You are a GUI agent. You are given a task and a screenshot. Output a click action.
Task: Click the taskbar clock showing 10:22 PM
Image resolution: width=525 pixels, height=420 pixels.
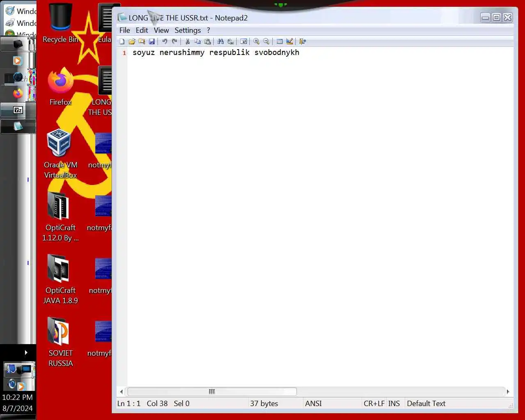pos(17,397)
